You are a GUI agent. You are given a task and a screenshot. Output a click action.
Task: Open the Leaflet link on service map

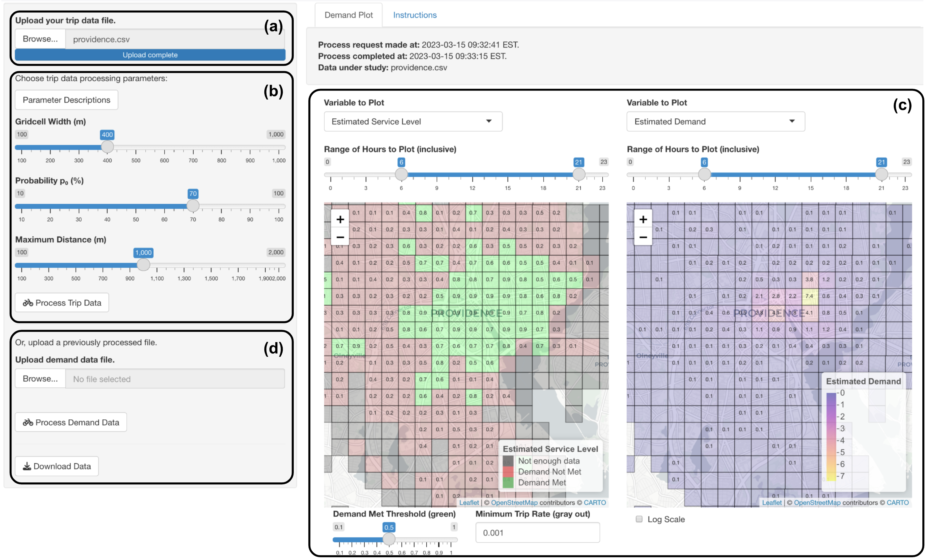469,503
